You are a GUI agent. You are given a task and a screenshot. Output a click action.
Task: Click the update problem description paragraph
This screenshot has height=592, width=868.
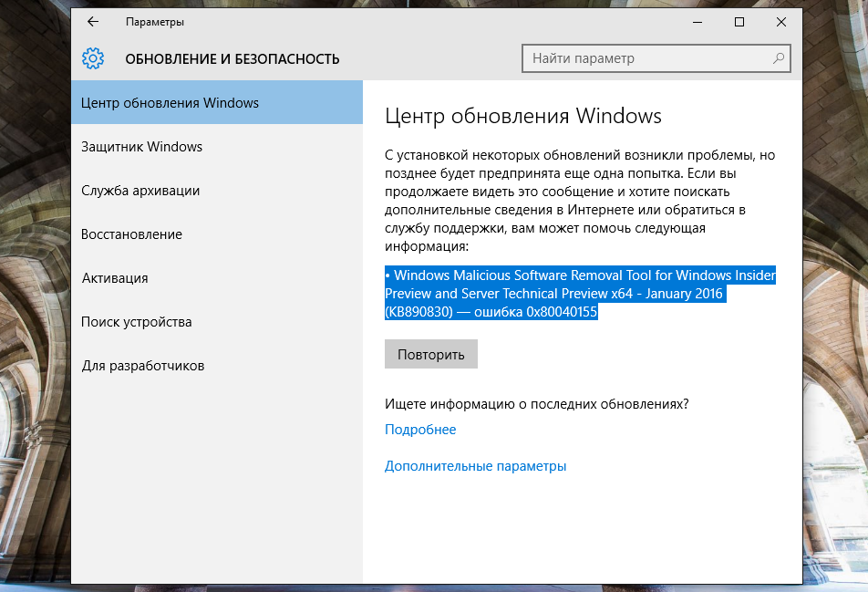pos(579,201)
